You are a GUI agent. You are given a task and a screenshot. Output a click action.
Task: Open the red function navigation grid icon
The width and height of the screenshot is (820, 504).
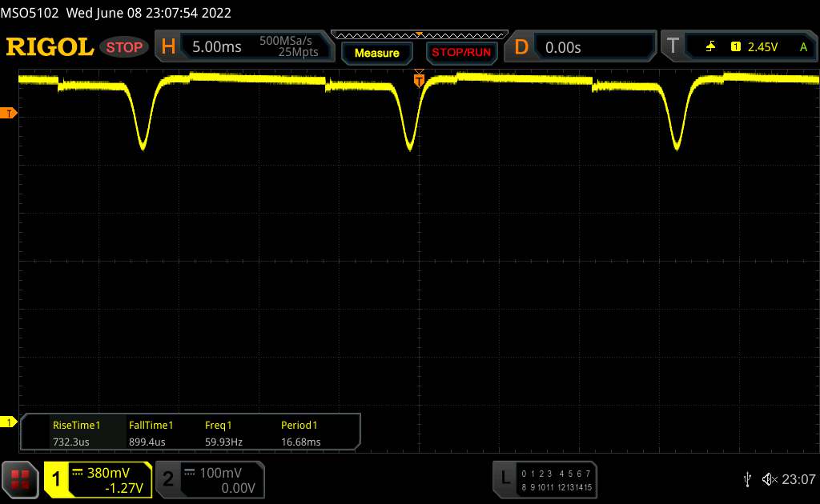click(22, 478)
